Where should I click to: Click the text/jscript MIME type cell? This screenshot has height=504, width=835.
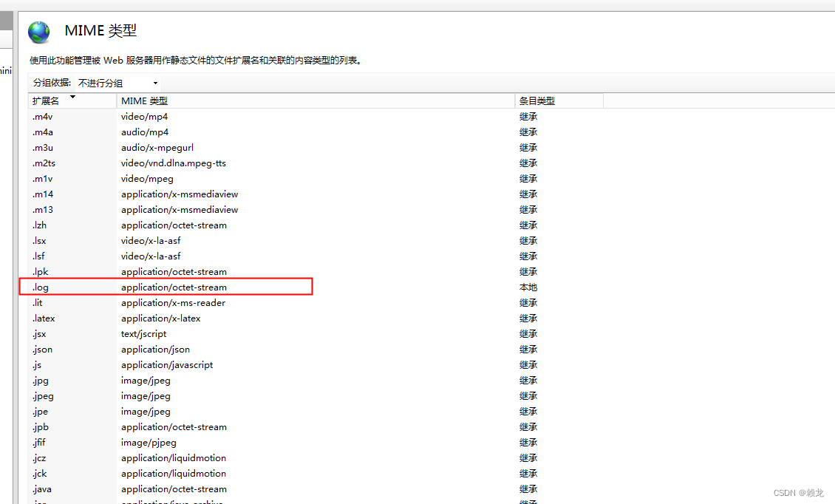pyautogui.click(x=144, y=334)
